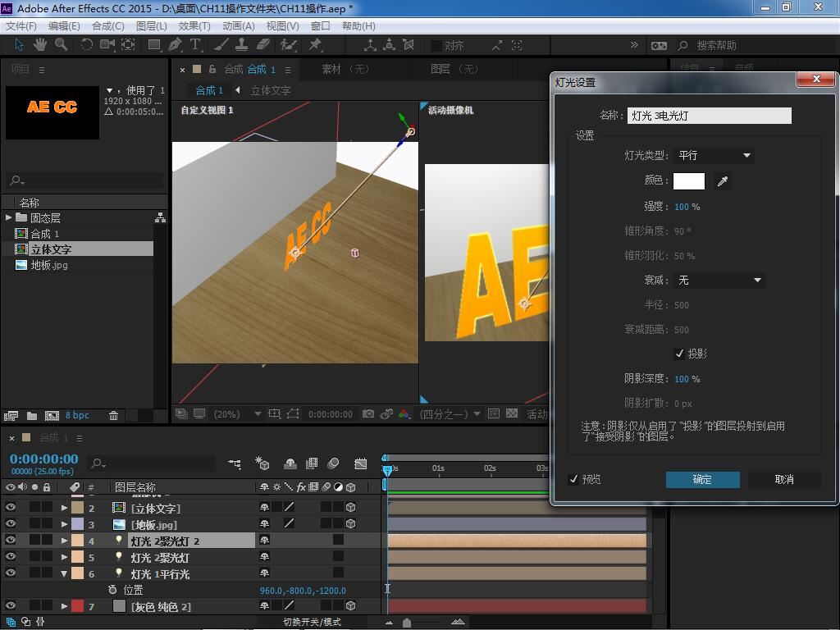
Task: Select the Zoom magnifier tool
Action: coord(61,45)
